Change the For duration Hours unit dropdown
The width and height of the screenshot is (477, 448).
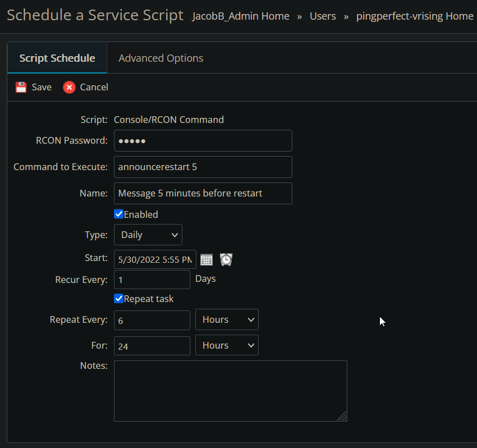click(x=227, y=345)
